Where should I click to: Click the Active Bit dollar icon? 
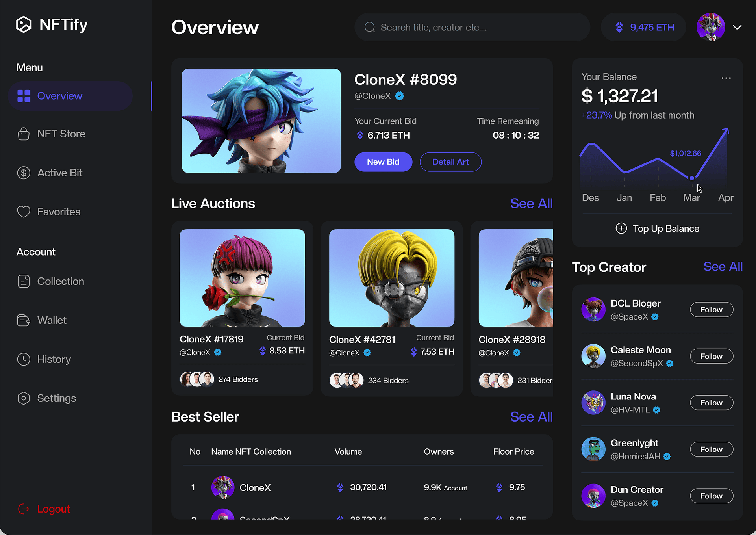tap(24, 173)
